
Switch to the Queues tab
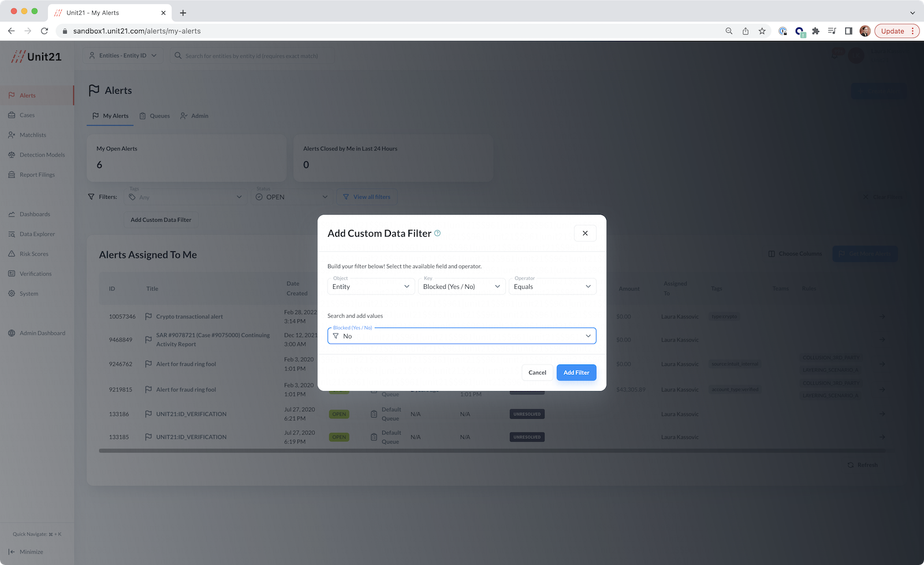pos(155,116)
